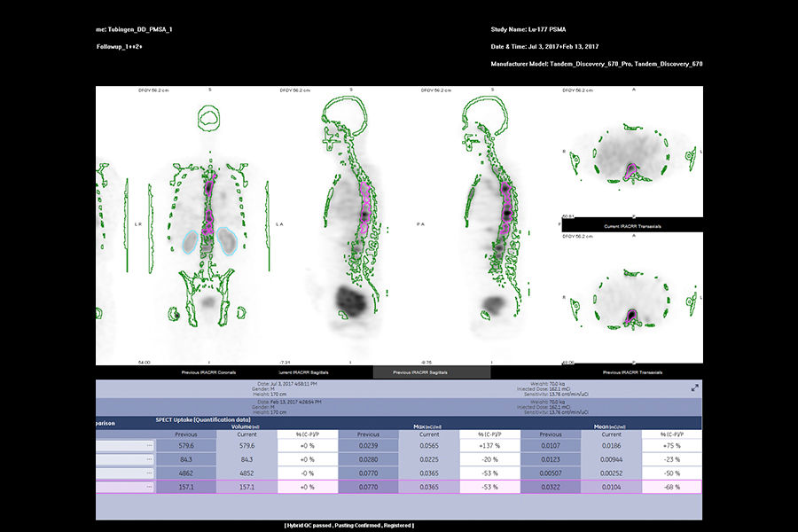Switch to Previous IRACRR Coronals view
The image size is (798, 532).
[x=211, y=372]
